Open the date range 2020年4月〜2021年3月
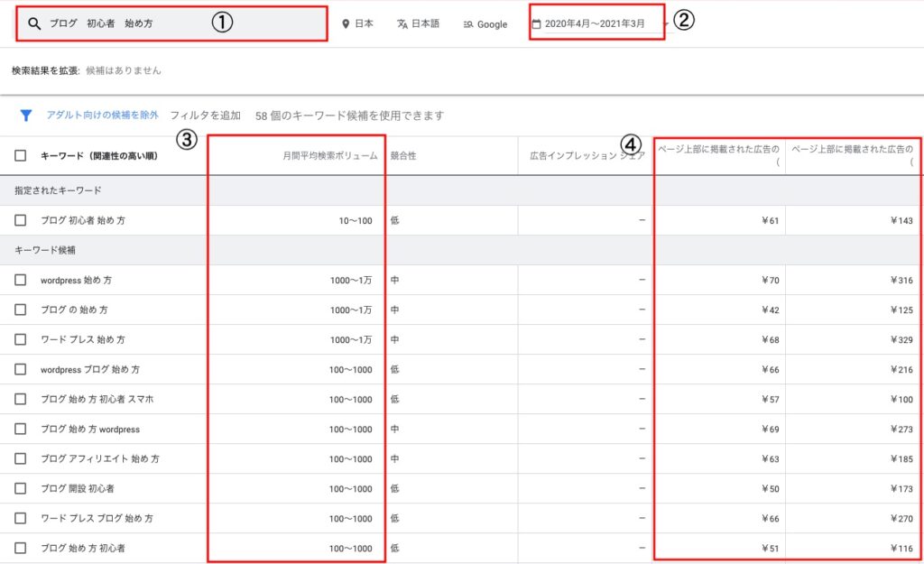Screen dimensions: 924x564 tap(595, 23)
